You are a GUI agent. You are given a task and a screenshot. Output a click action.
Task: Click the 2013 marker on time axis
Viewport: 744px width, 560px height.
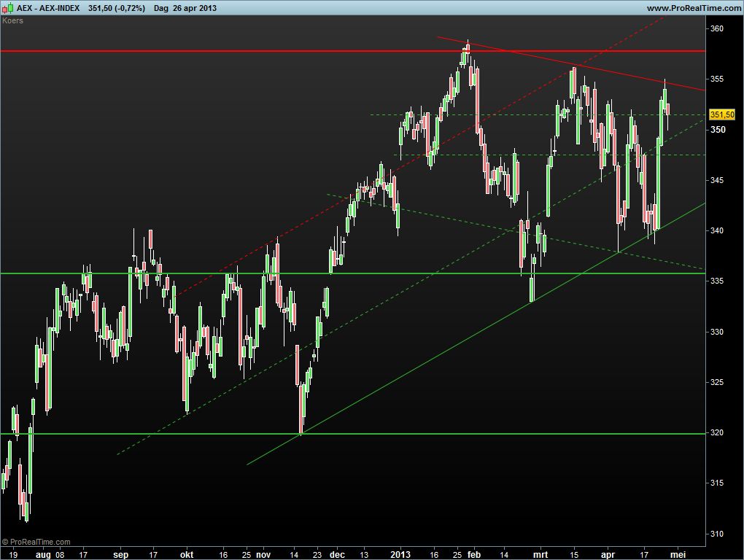[x=400, y=553]
